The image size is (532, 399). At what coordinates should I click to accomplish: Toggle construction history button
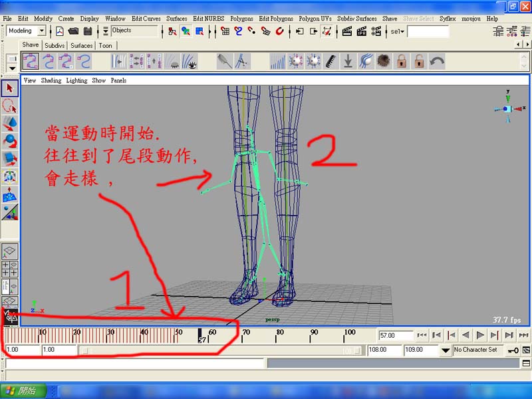pos(327,31)
